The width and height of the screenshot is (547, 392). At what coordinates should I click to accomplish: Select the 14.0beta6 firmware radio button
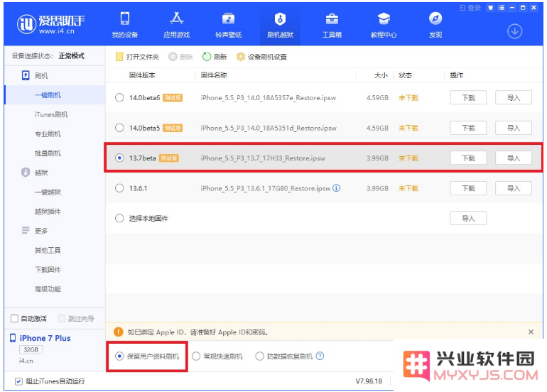point(119,98)
